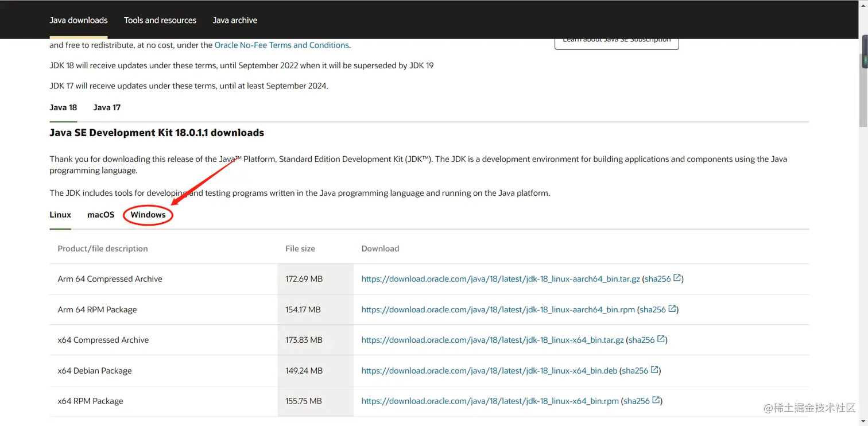Switch to the Windows OS tab
Viewport: 868px width, 426px height.
click(148, 215)
